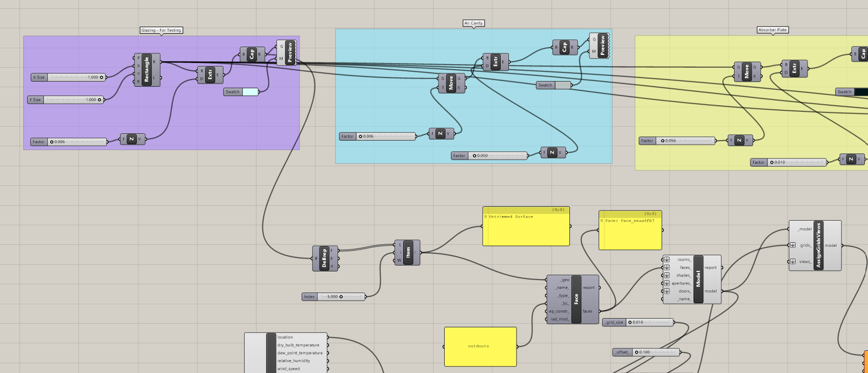The height and width of the screenshot is (373, 868).
Task: Select the Rectangle component
Action: tap(146, 70)
